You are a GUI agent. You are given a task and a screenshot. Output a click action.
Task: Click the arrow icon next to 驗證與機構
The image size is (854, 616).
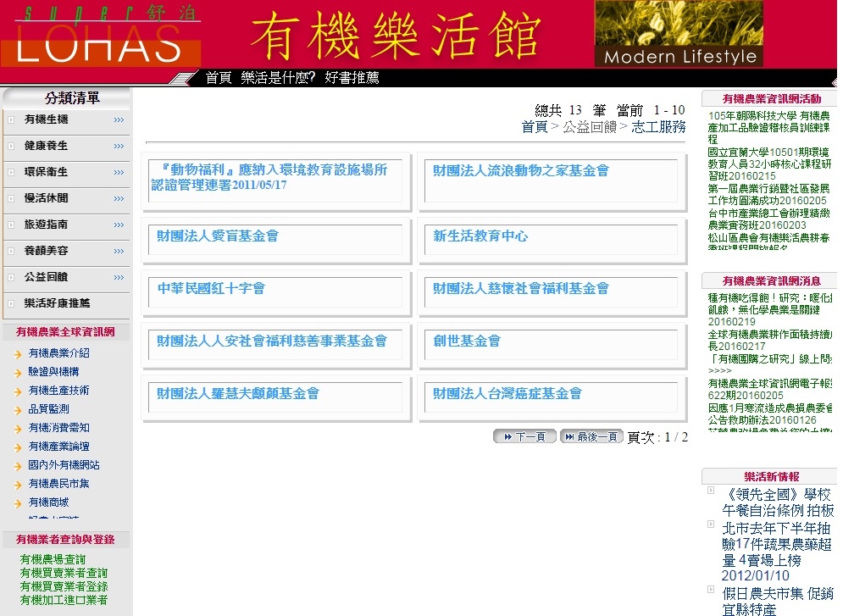pyautogui.click(x=18, y=373)
